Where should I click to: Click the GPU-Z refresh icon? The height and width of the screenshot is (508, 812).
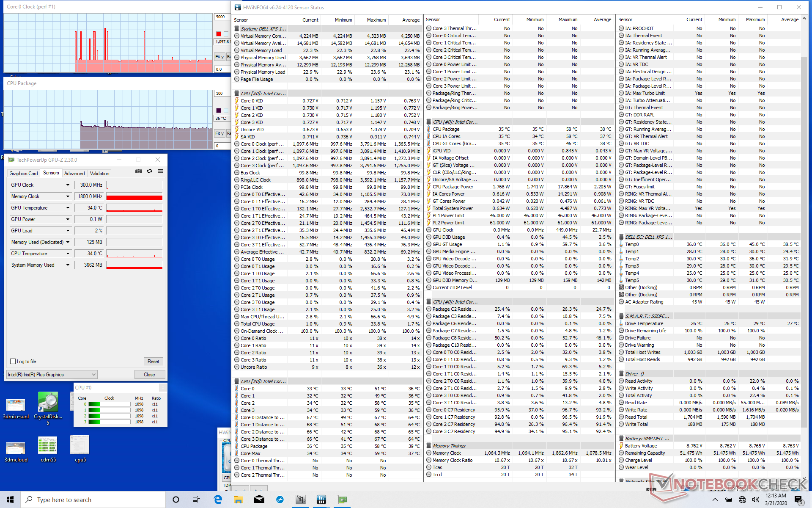149,171
